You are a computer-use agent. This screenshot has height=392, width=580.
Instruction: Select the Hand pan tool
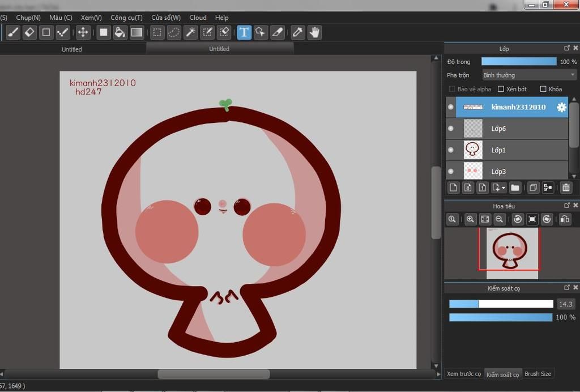pyautogui.click(x=314, y=32)
